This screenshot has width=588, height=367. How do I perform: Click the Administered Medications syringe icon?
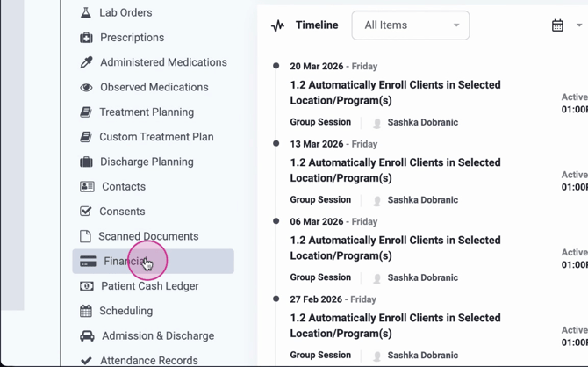coord(86,62)
